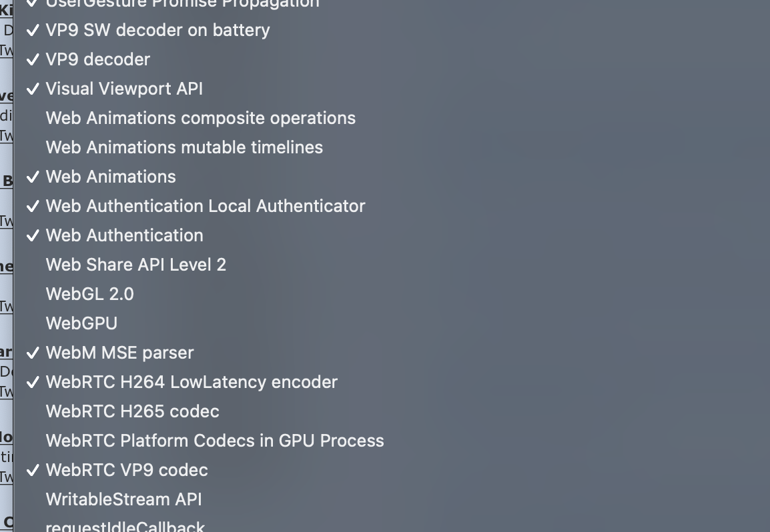The image size is (770, 532).
Task: Disable VP9 SW decoder on battery
Action: coord(157,30)
